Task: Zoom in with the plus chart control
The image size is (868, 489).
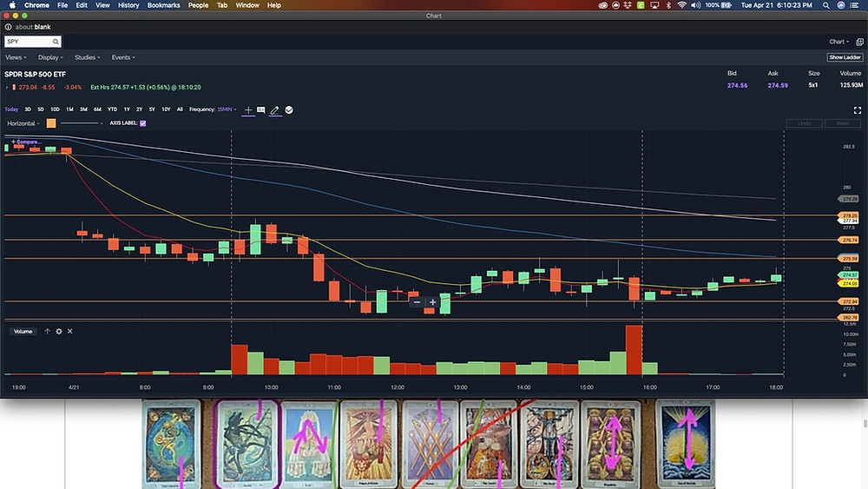Action: coord(433,301)
